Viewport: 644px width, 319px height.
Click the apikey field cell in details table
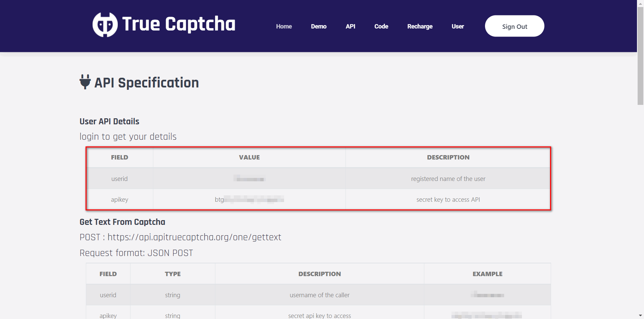point(119,199)
